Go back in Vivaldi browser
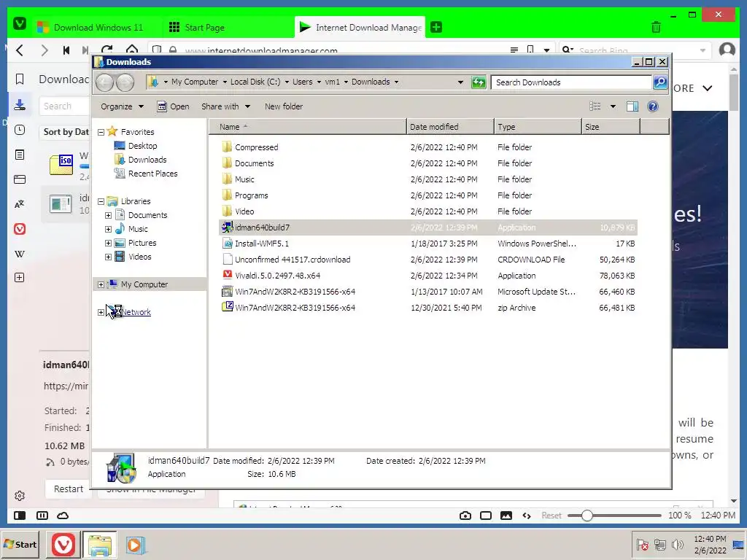Image resolution: width=747 pixels, height=560 pixels. point(20,50)
